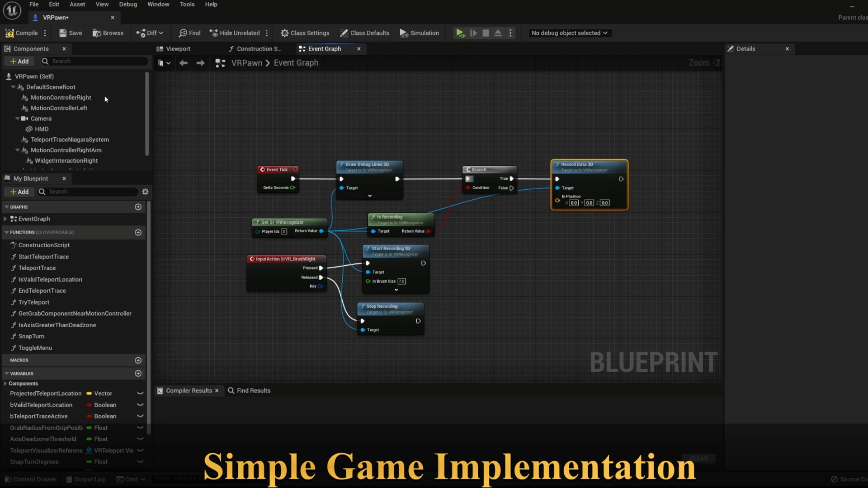The height and width of the screenshot is (488, 868).
Task: Open the Output Log
Action: click(85, 479)
